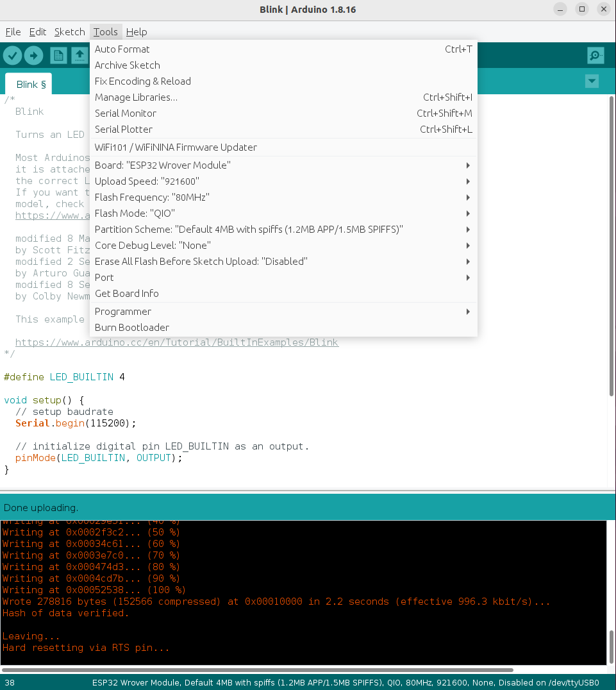Click the board info status bar text
616x690 pixels.
345,682
